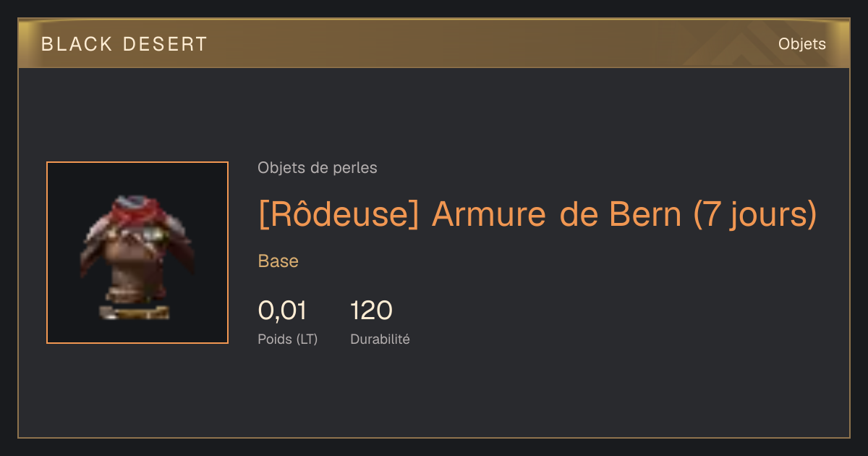Open the Objets section in header
868x456 pixels.
(802, 44)
